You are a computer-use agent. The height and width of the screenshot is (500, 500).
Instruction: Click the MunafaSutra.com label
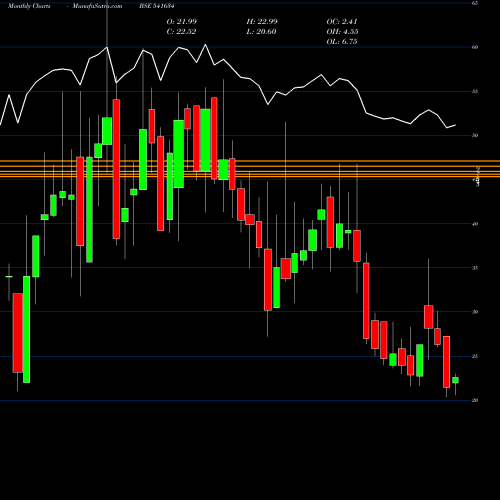pos(97,6)
